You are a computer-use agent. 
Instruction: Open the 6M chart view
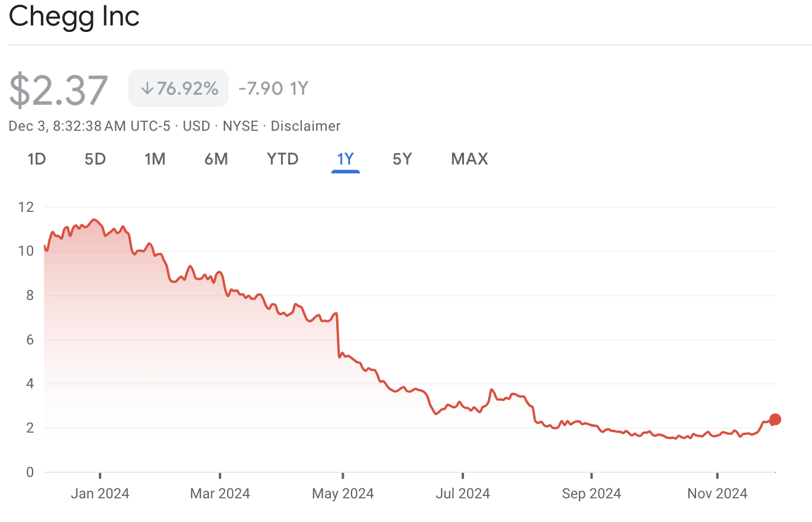(x=216, y=159)
